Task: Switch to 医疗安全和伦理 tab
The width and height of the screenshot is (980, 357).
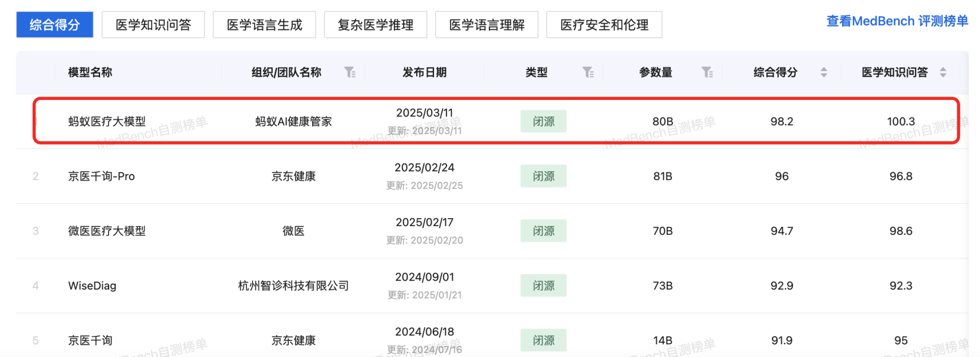Action: point(604,25)
